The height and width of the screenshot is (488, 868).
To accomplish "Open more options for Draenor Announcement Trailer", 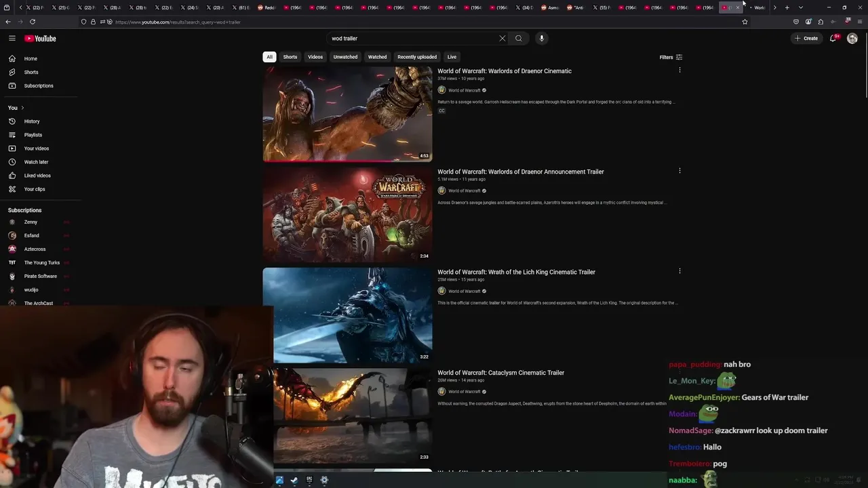I will click(x=679, y=171).
